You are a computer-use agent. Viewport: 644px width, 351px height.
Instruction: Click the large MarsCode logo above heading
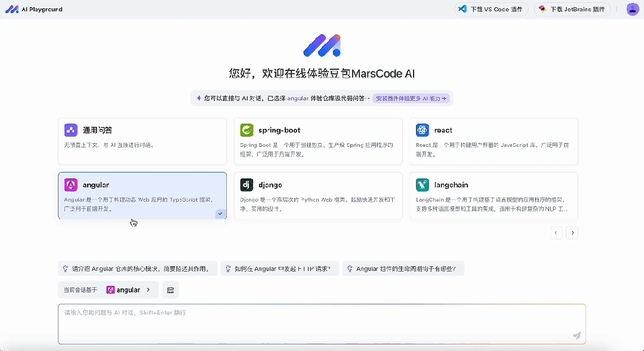coord(322,45)
